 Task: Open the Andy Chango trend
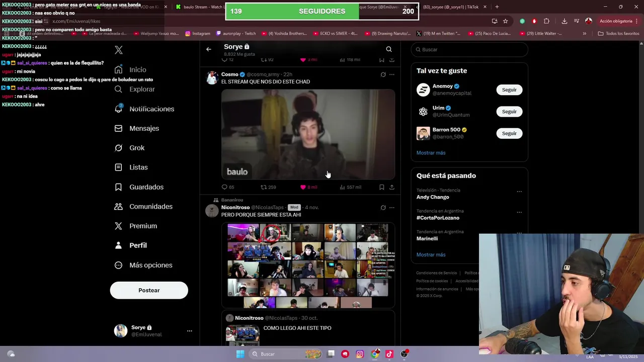coord(433,197)
